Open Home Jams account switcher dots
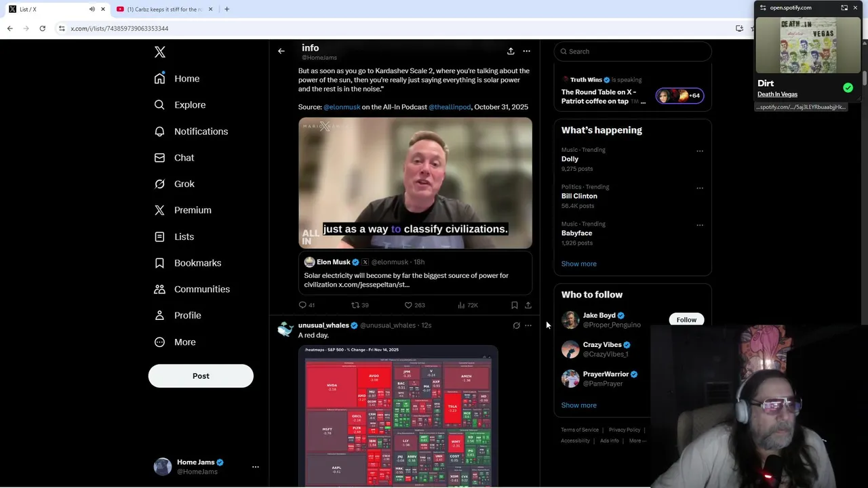 click(256, 466)
